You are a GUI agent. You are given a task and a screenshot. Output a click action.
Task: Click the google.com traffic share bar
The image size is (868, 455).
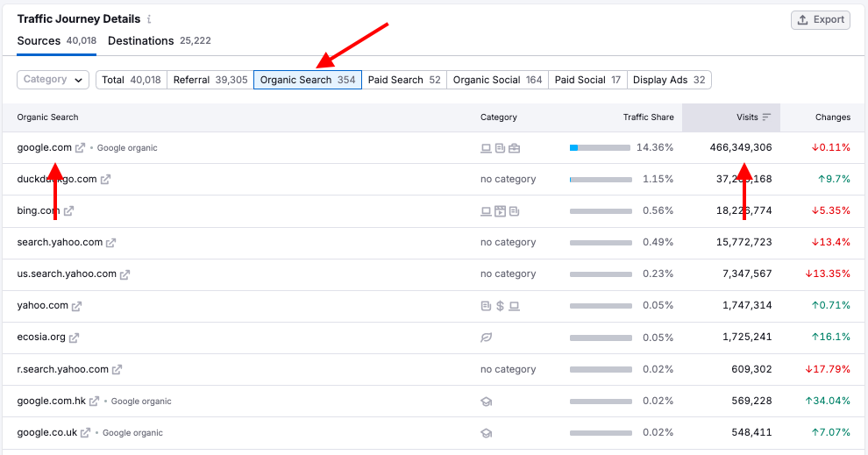[x=600, y=148]
